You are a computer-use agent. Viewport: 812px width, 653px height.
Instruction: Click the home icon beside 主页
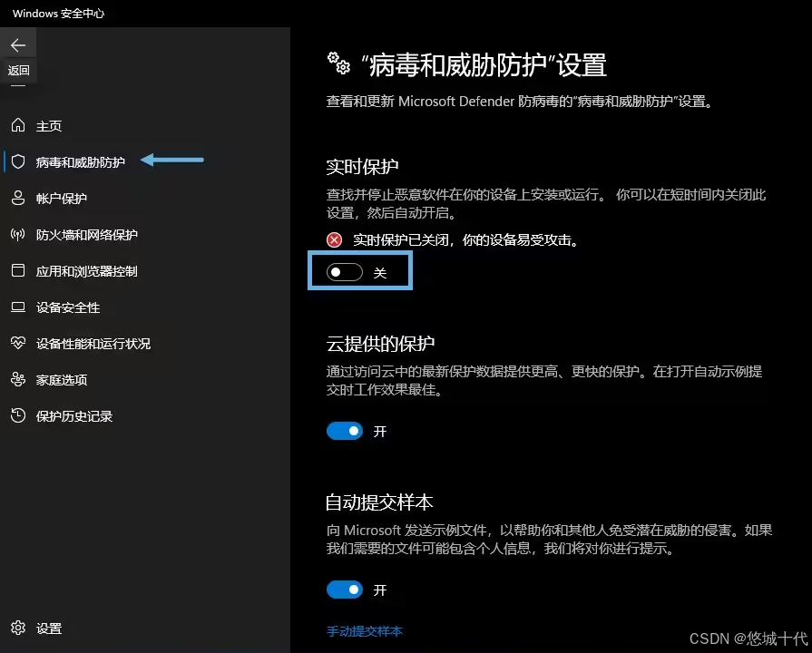tap(18, 125)
